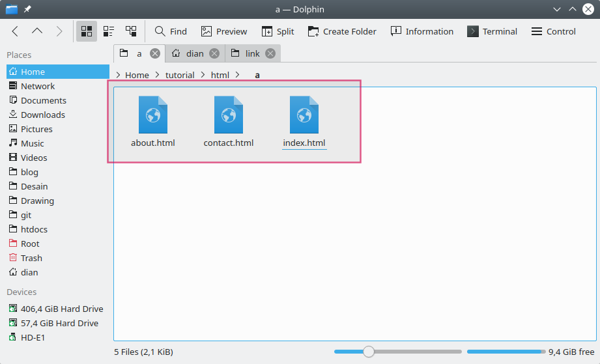Viewport: 600px width, 364px height.
Task: Switch to Icons view mode
Action: point(87,31)
